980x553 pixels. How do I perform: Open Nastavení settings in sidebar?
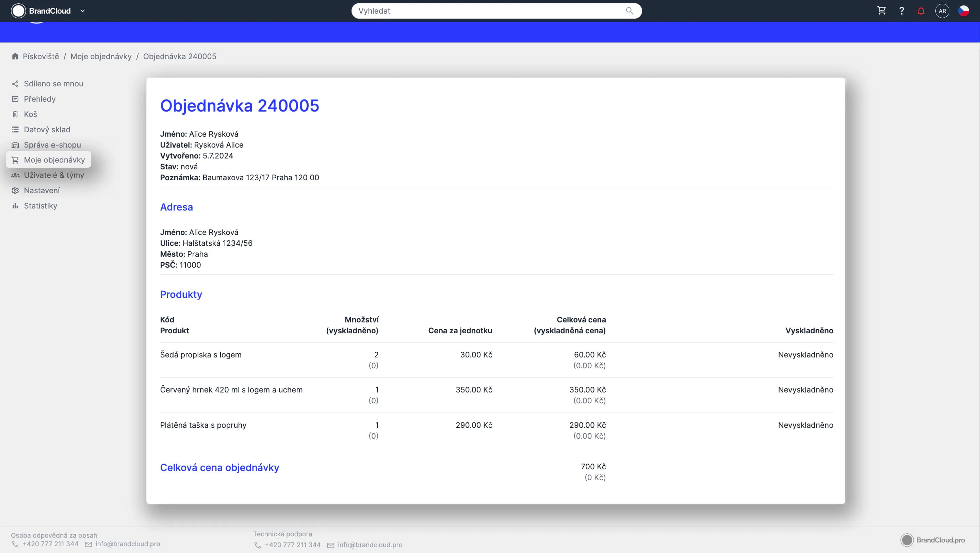pos(42,190)
